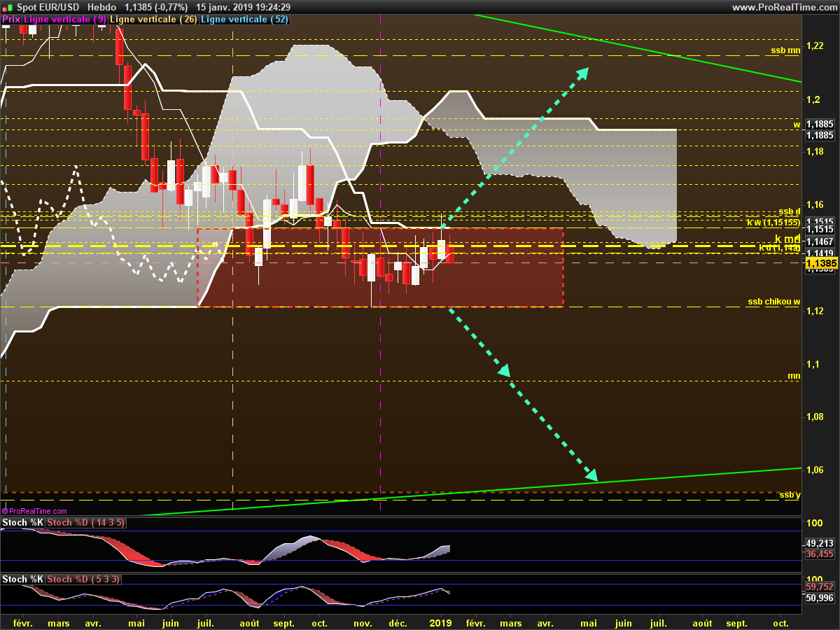Click the 'ssb d' level label
The image size is (840, 630).
pyautogui.click(x=790, y=211)
